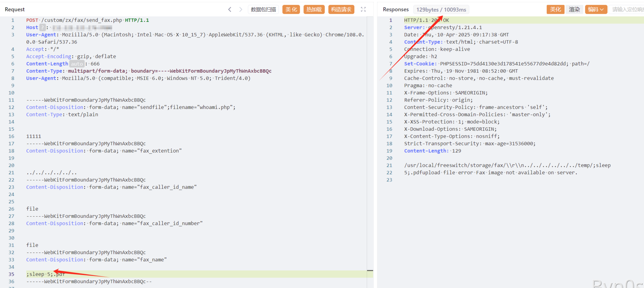Click the Server: openresty/1.21.4.1 line

[x=443, y=27]
